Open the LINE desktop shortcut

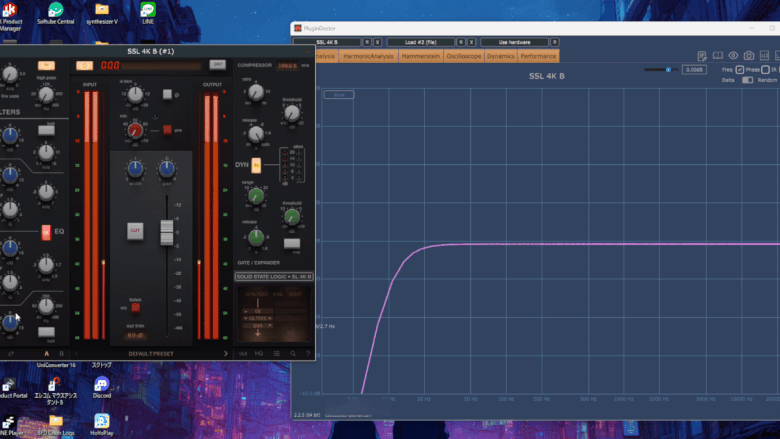coord(148,12)
